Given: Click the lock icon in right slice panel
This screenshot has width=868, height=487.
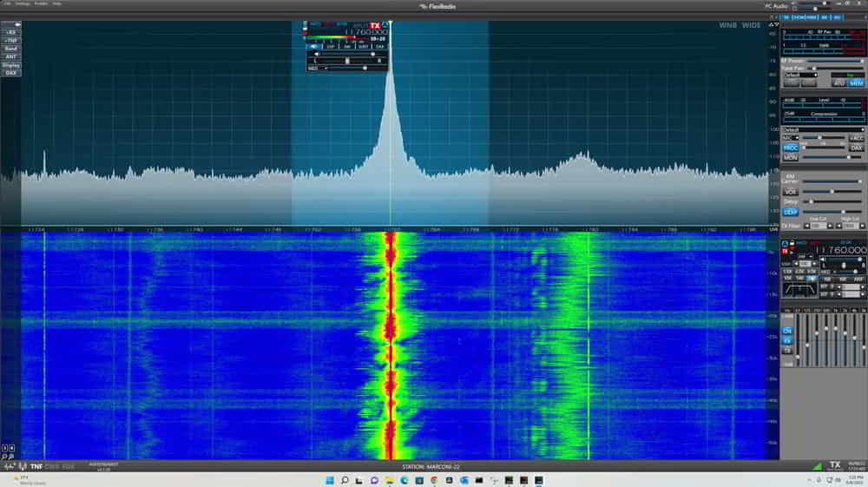Looking at the screenshot, I should (x=792, y=243).
